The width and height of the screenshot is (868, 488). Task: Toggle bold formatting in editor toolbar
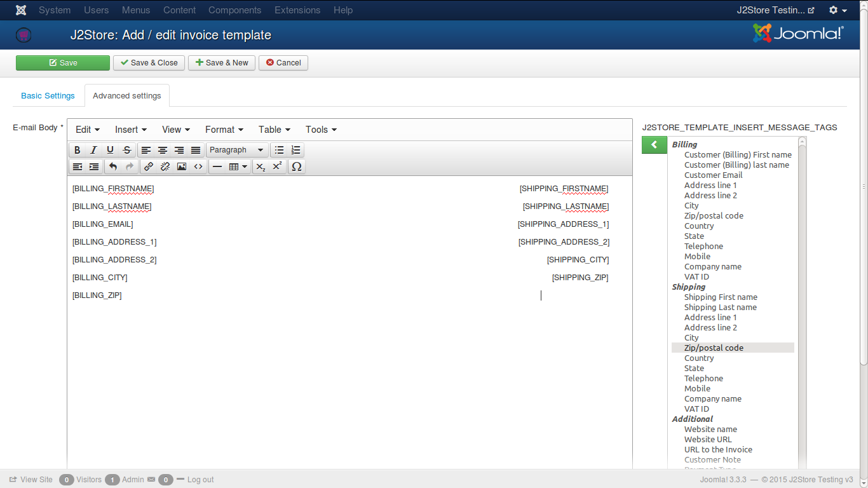pos(78,150)
